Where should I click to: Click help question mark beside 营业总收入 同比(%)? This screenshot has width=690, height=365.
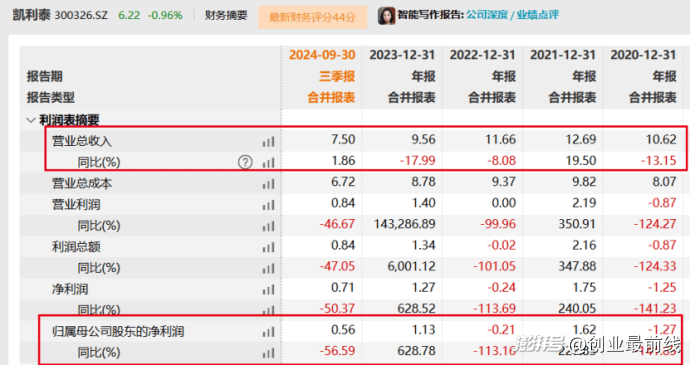click(245, 162)
